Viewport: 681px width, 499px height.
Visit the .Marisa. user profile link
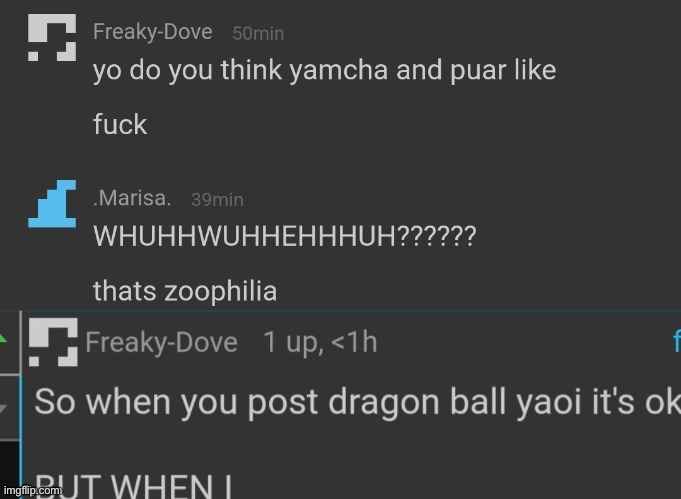click(x=132, y=198)
